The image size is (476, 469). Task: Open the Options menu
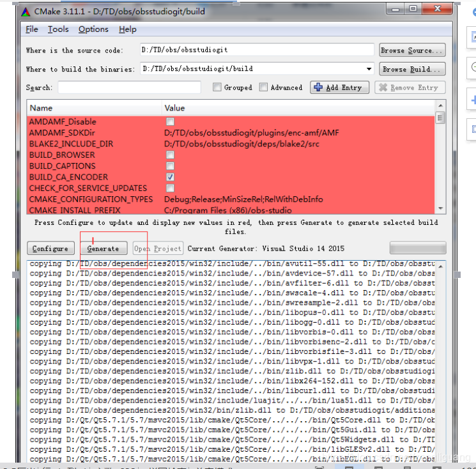93,29
